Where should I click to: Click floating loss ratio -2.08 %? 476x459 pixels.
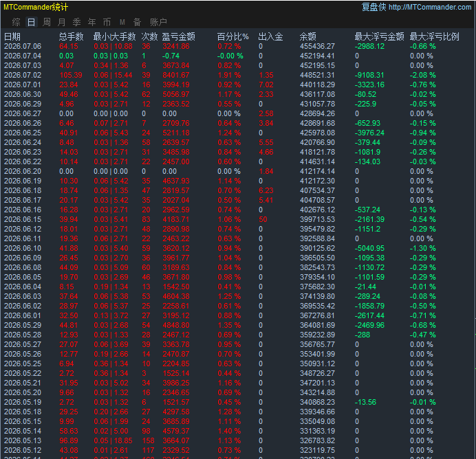pyautogui.click(x=423, y=75)
